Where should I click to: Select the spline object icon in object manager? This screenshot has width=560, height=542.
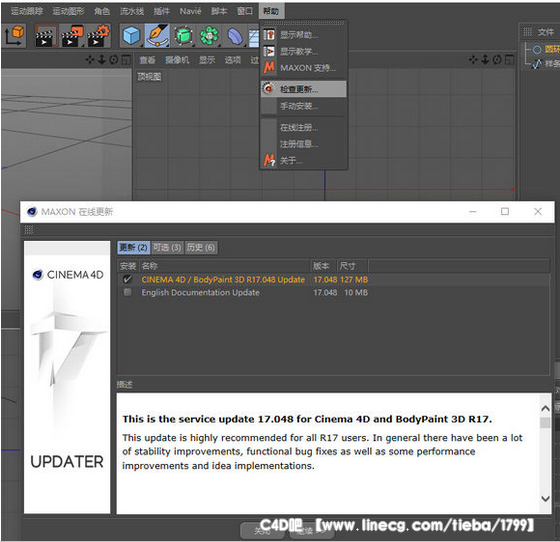[x=537, y=64]
